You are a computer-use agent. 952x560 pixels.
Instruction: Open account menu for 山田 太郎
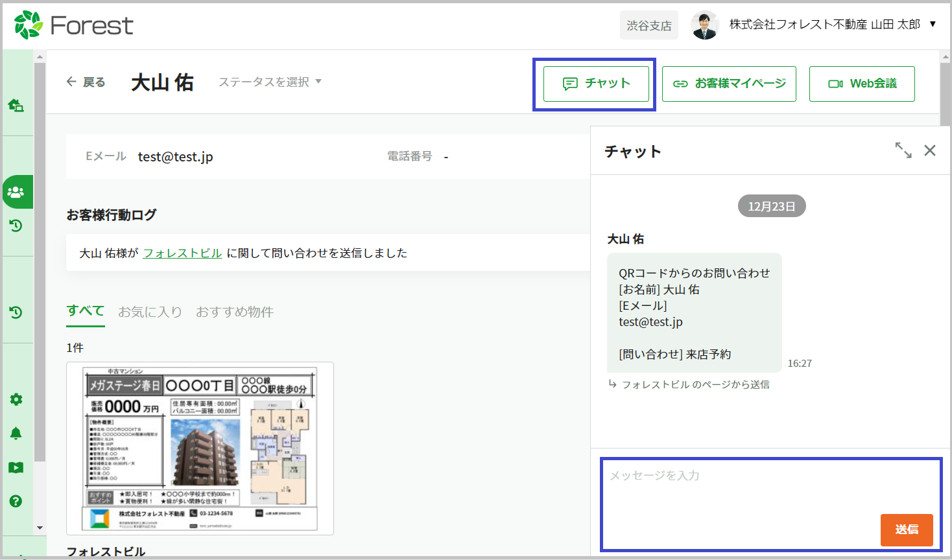[833, 25]
